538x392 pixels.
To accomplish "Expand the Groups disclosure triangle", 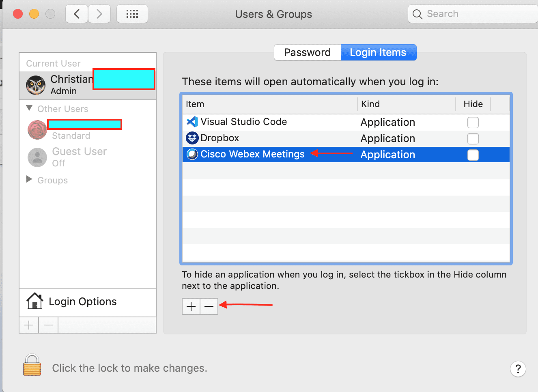I will [x=29, y=179].
